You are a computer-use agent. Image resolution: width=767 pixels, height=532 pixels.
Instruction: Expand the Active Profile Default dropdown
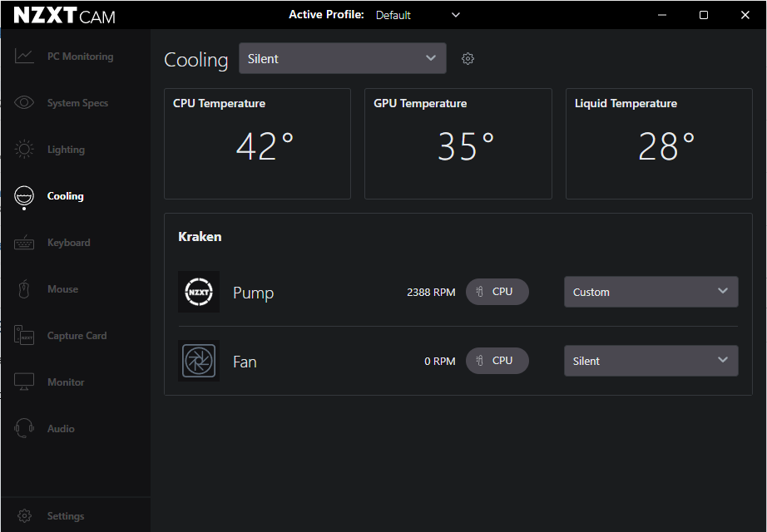[418, 15]
